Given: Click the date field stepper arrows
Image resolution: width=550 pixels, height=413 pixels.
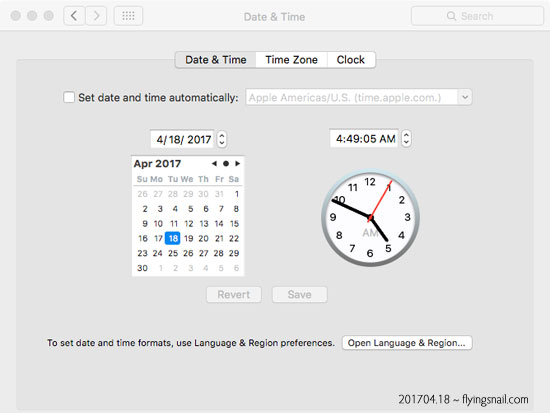Looking at the screenshot, I should pos(222,139).
